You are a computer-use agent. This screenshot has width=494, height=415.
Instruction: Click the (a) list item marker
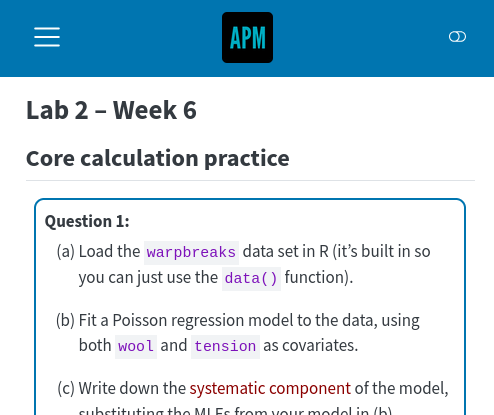pos(66,252)
